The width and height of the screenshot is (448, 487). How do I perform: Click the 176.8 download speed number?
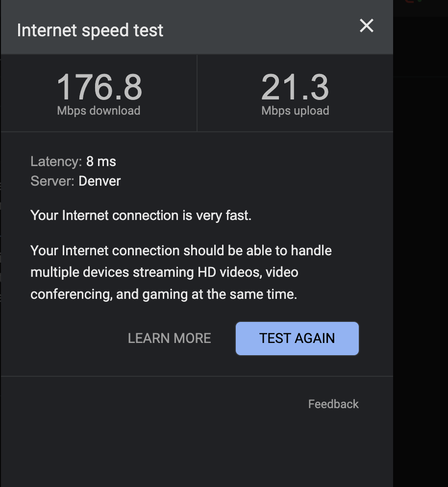[99, 87]
